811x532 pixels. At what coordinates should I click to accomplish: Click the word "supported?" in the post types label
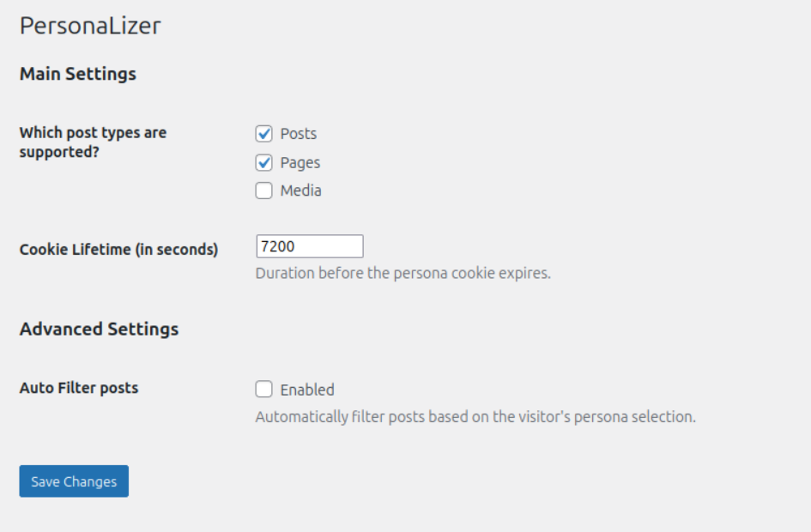point(59,151)
